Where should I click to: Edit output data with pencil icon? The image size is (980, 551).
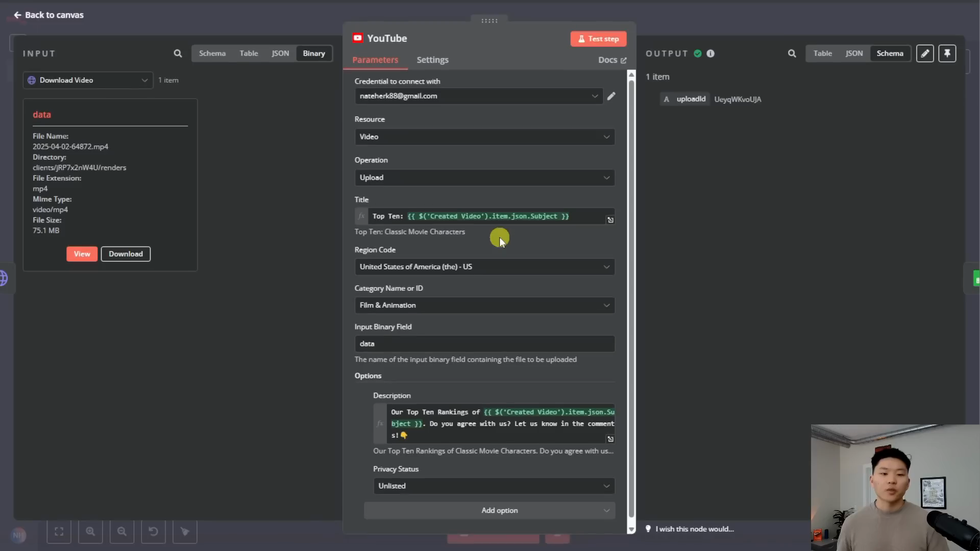[925, 53]
